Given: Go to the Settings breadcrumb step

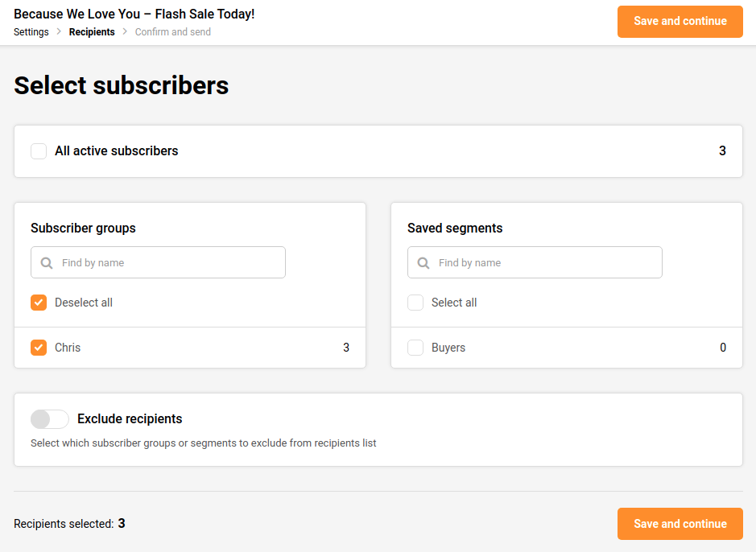Looking at the screenshot, I should (x=31, y=32).
